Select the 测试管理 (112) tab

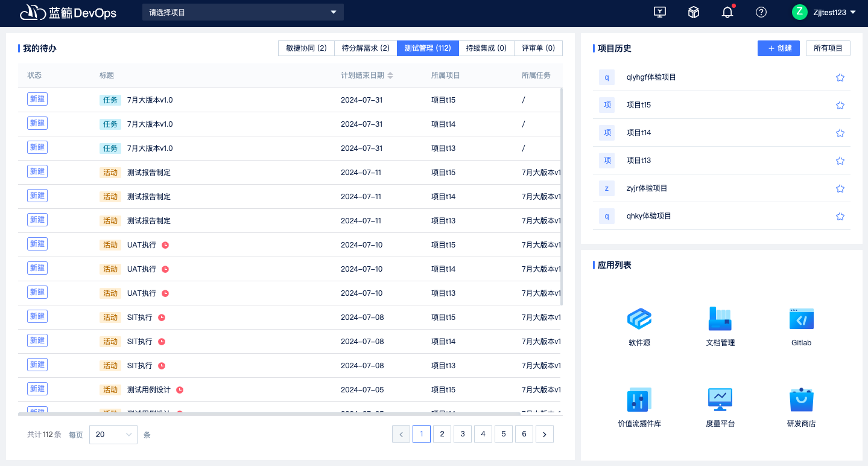point(428,48)
